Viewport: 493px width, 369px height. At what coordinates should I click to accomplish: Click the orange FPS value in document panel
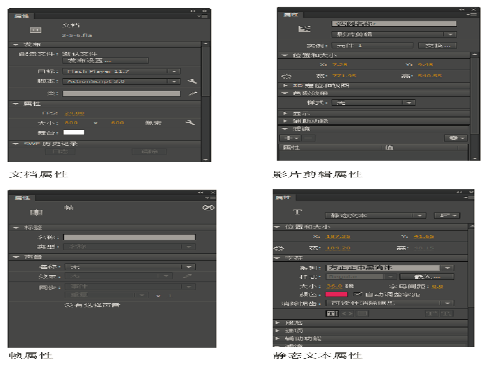coord(75,114)
